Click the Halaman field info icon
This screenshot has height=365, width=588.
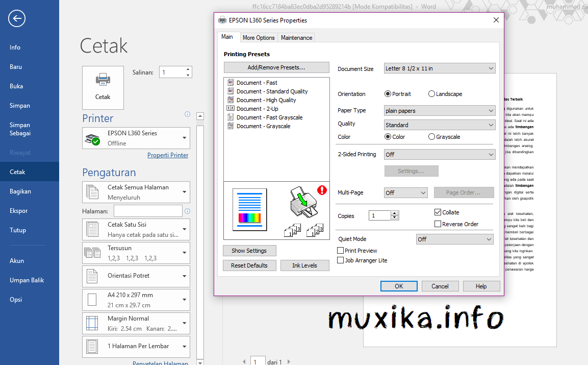tap(188, 211)
